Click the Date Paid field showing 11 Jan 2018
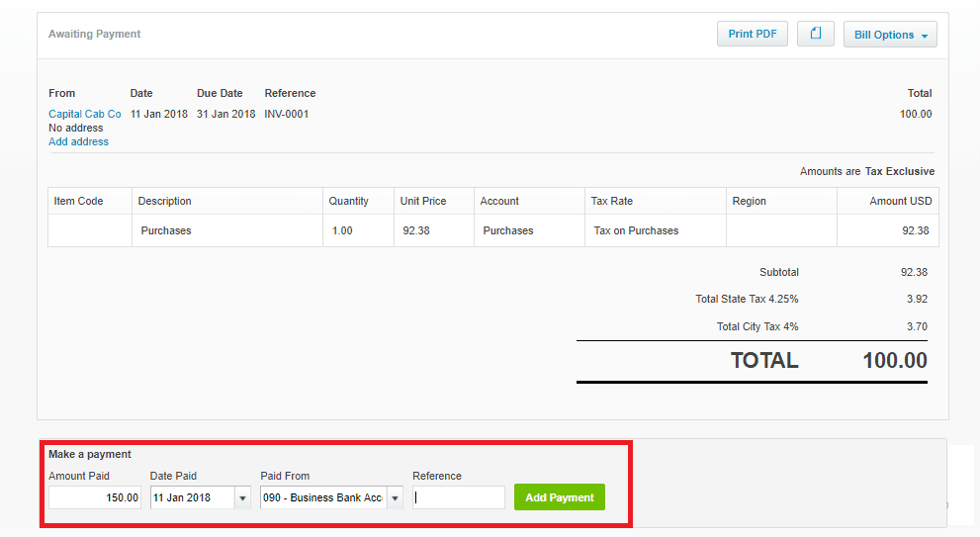 [x=193, y=497]
